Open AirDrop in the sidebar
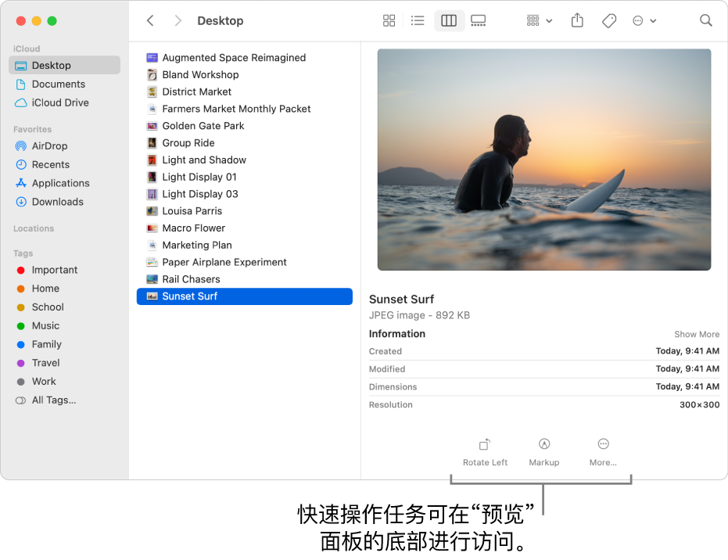Screen dimensions: 728x560 (x=65, y=145)
